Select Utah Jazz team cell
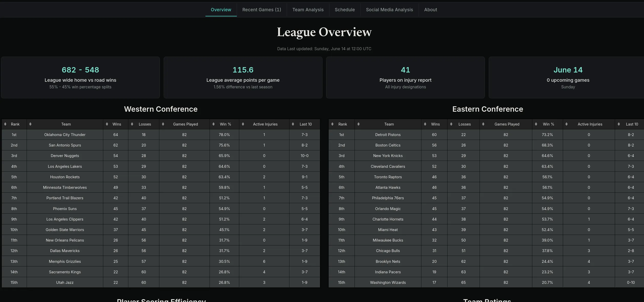The width and height of the screenshot is (644, 302). (65, 283)
